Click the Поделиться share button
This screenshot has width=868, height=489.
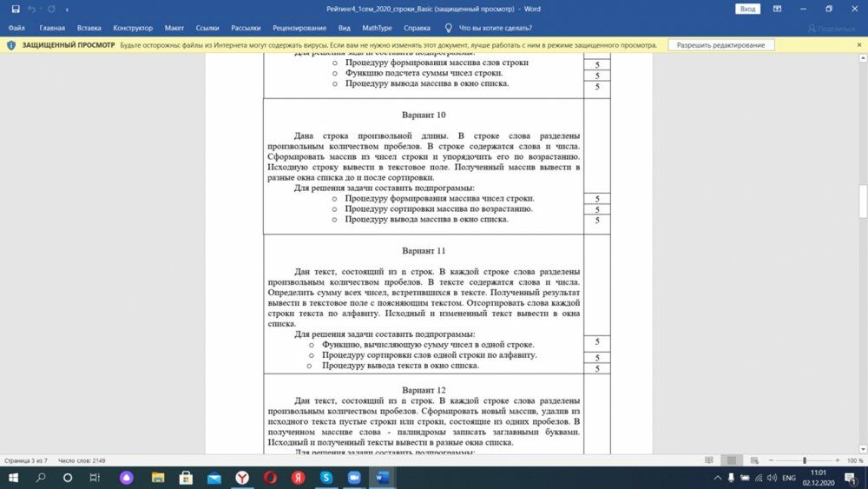[832, 29]
